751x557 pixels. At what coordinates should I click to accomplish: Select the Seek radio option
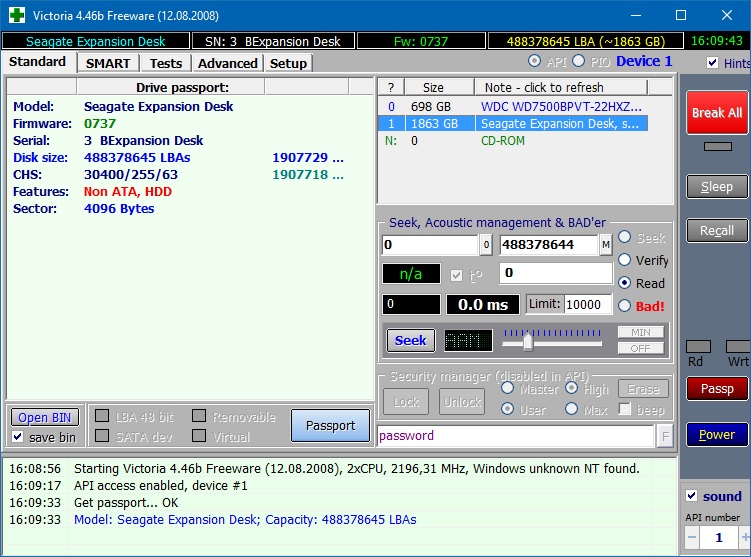(x=624, y=237)
